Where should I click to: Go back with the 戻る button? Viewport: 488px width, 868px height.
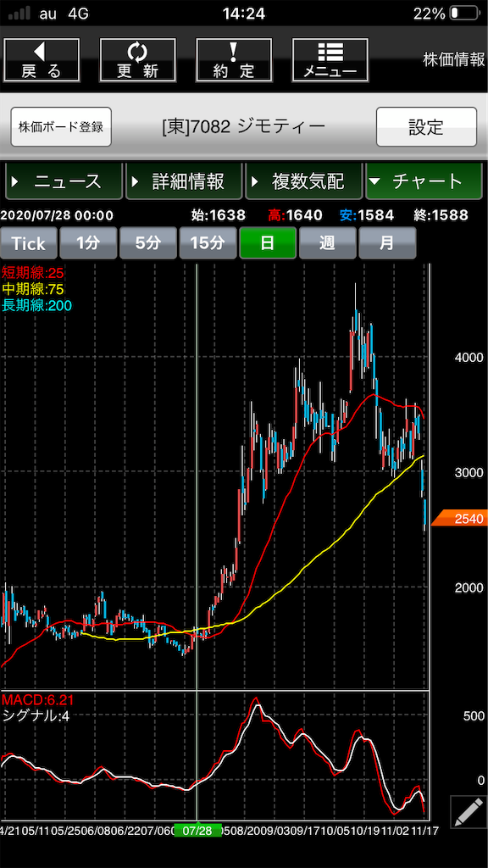click(42, 60)
